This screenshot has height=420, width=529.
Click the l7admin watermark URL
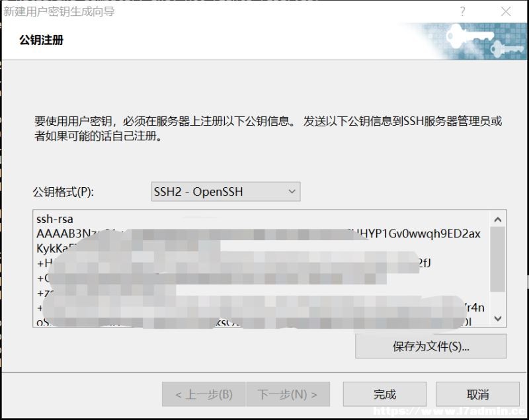[450, 411]
